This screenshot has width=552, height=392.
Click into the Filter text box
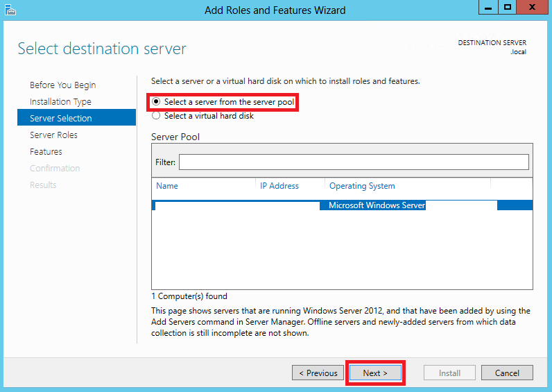pyautogui.click(x=354, y=162)
